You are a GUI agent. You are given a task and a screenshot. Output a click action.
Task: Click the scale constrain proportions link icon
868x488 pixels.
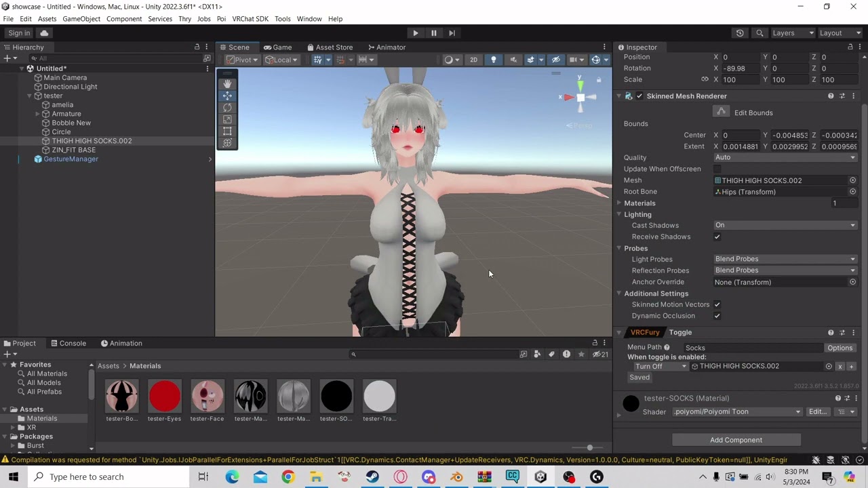coord(705,79)
